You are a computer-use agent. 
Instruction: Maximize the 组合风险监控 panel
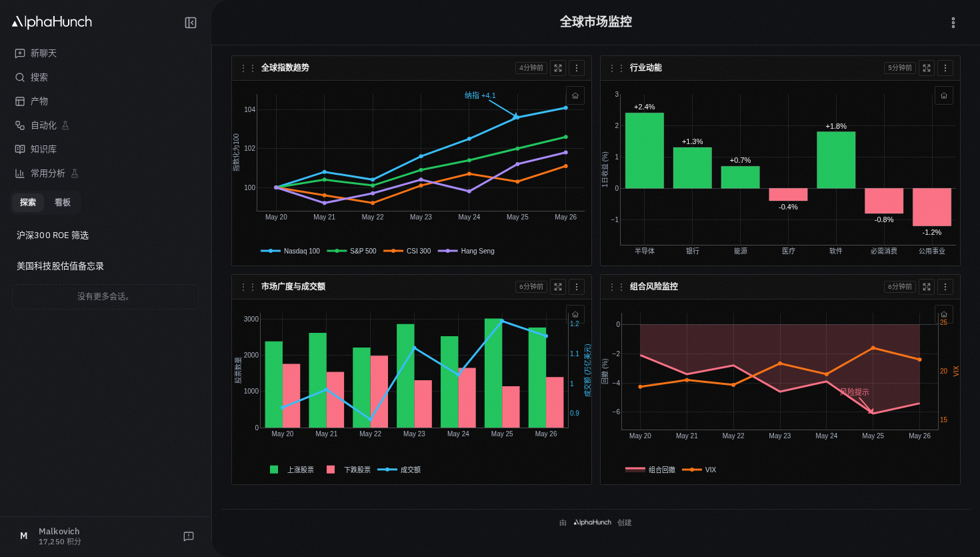[x=927, y=287]
